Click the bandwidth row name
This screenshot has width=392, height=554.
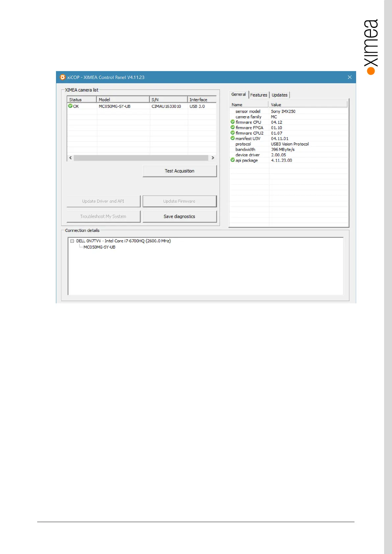click(x=245, y=149)
